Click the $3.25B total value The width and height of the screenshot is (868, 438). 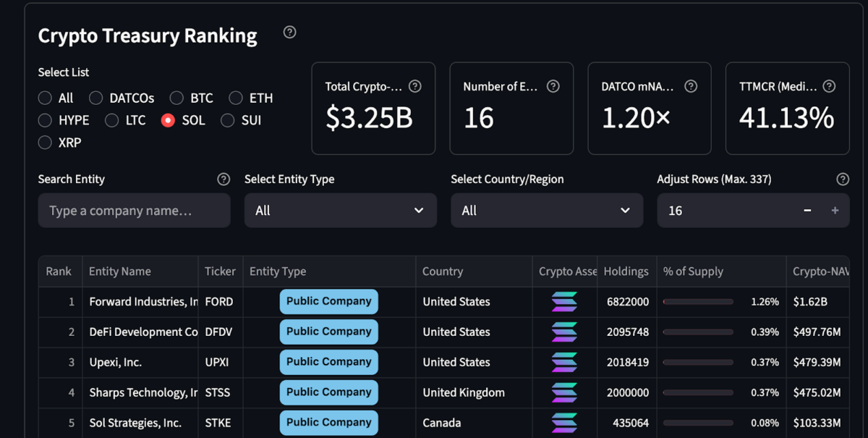coord(369,118)
